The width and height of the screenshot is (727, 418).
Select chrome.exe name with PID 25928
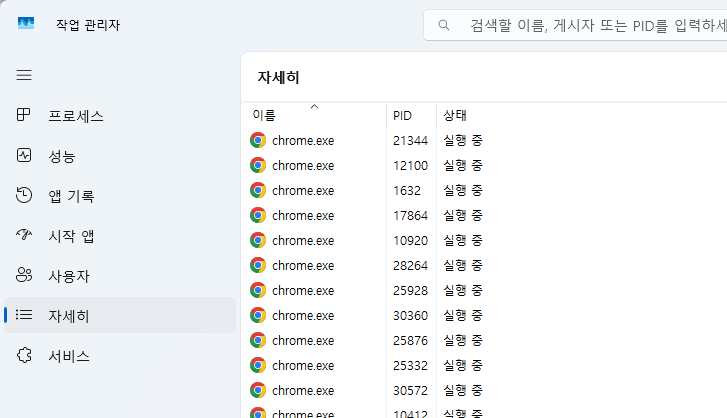pyautogui.click(x=303, y=291)
